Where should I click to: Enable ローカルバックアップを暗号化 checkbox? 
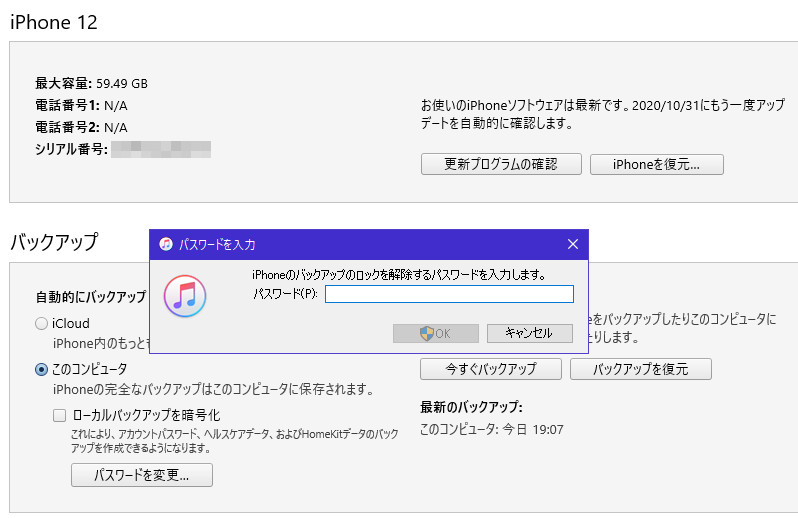pyautogui.click(x=59, y=414)
